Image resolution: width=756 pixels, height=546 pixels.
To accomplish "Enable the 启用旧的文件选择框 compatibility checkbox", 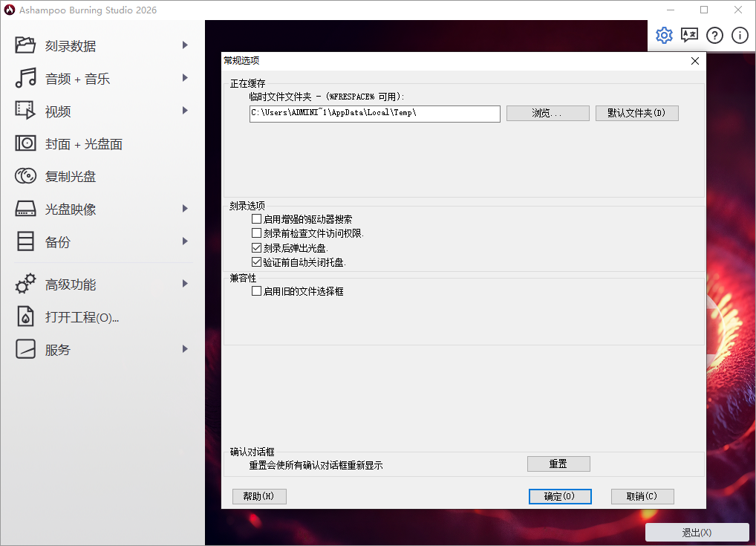I will [256, 290].
